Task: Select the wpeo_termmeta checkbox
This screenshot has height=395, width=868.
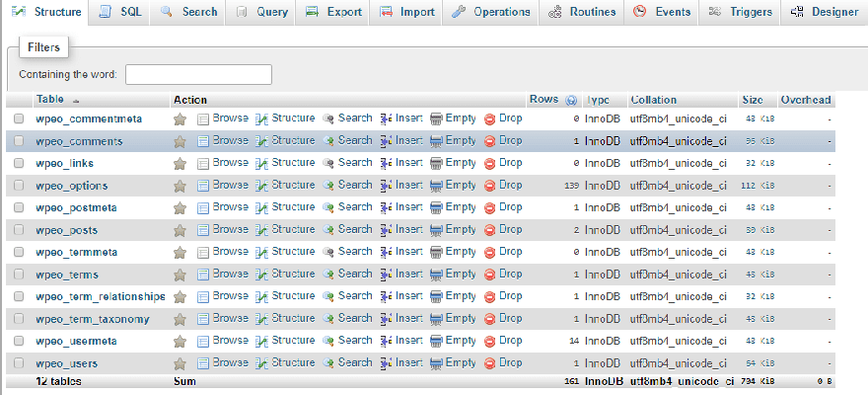Action: pyautogui.click(x=19, y=252)
